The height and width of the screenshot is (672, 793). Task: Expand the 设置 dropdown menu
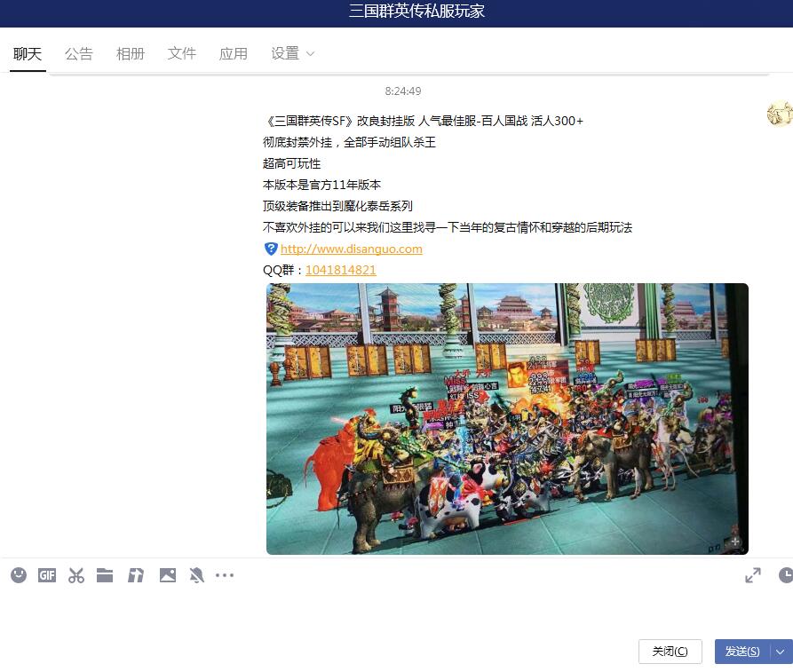(x=293, y=53)
